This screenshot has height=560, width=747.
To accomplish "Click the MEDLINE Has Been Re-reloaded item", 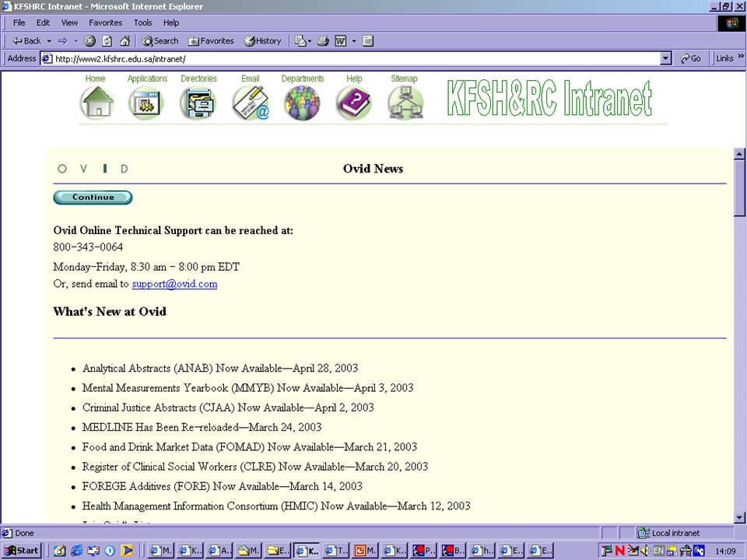I will tap(202, 427).
